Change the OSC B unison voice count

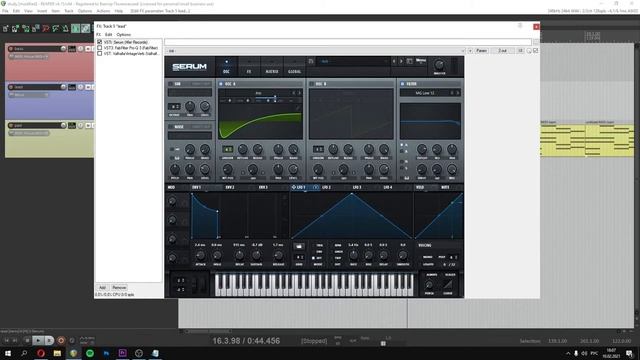point(318,149)
